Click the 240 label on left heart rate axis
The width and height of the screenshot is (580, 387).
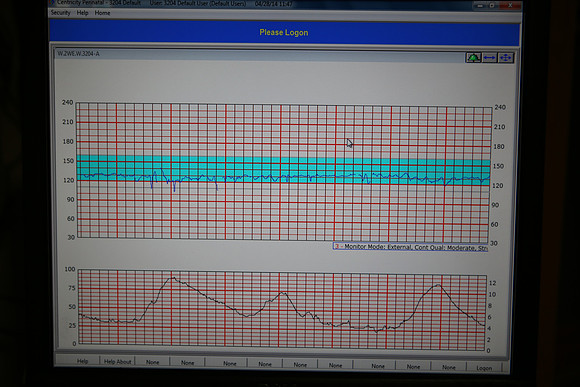click(x=67, y=102)
